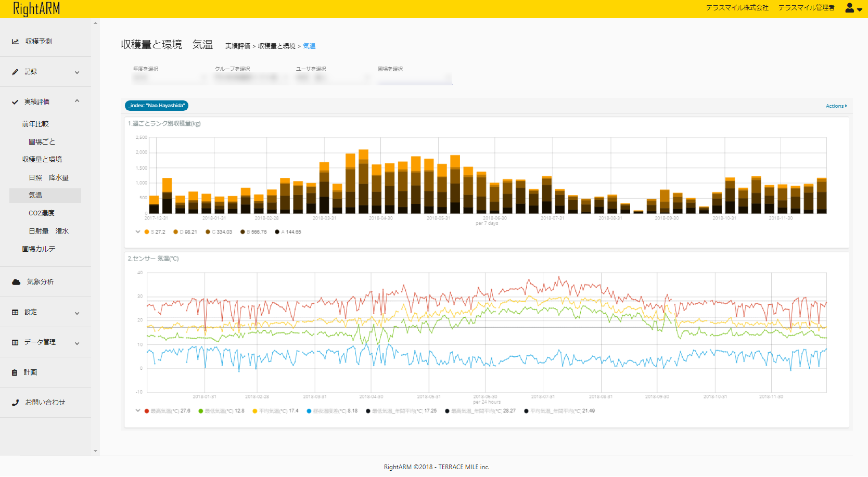Click the sidebar scrollbar down arrow
Image resolution: width=868 pixels, height=477 pixels.
coord(95,451)
